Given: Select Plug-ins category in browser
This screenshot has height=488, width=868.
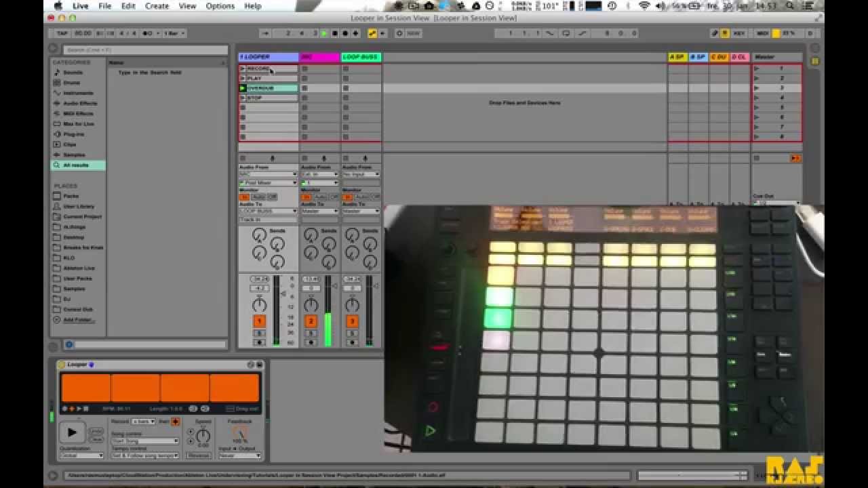Looking at the screenshot, I should click(73, 134).
